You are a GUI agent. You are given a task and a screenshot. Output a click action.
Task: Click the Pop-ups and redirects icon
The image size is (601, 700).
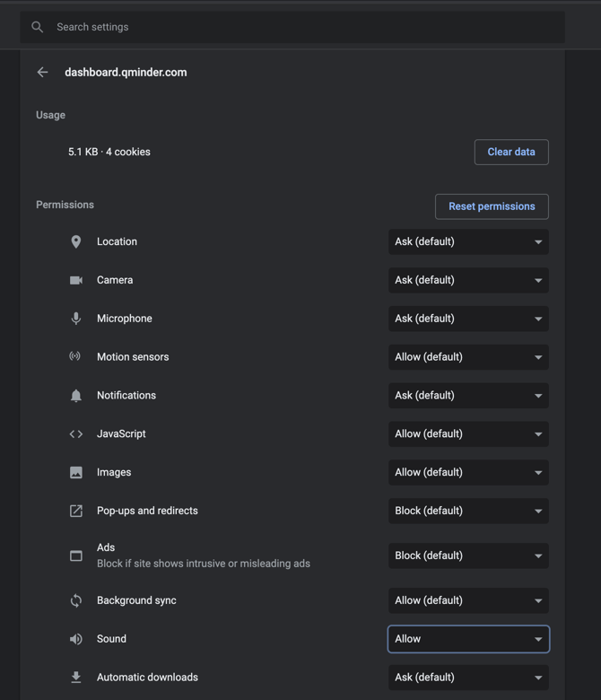[x=76, y=511]
